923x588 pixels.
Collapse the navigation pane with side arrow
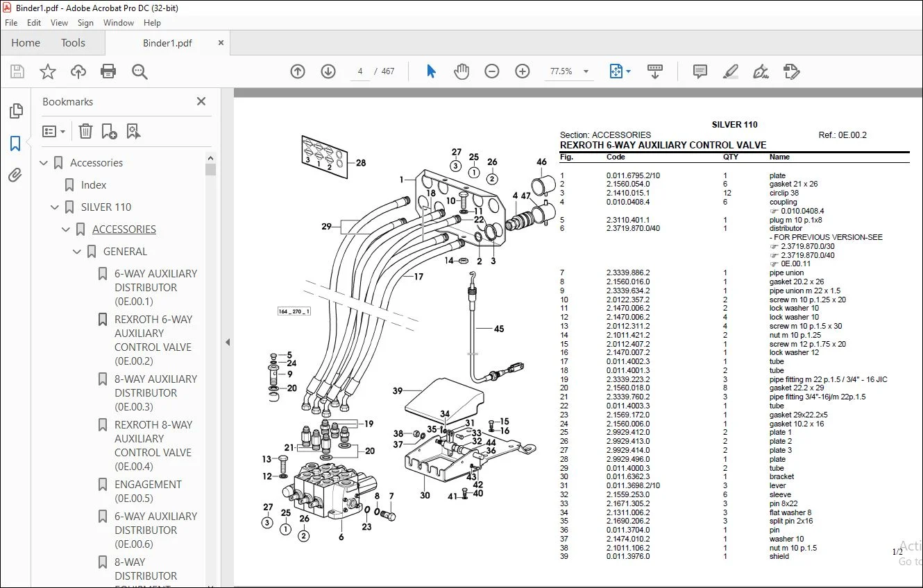tap(227, 342)
